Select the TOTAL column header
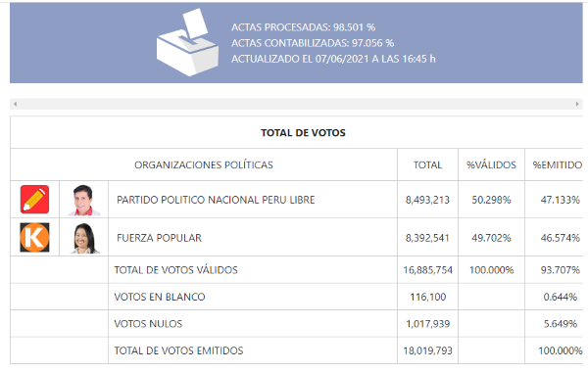This screenshot has height=372, width=588. (427, 164)
